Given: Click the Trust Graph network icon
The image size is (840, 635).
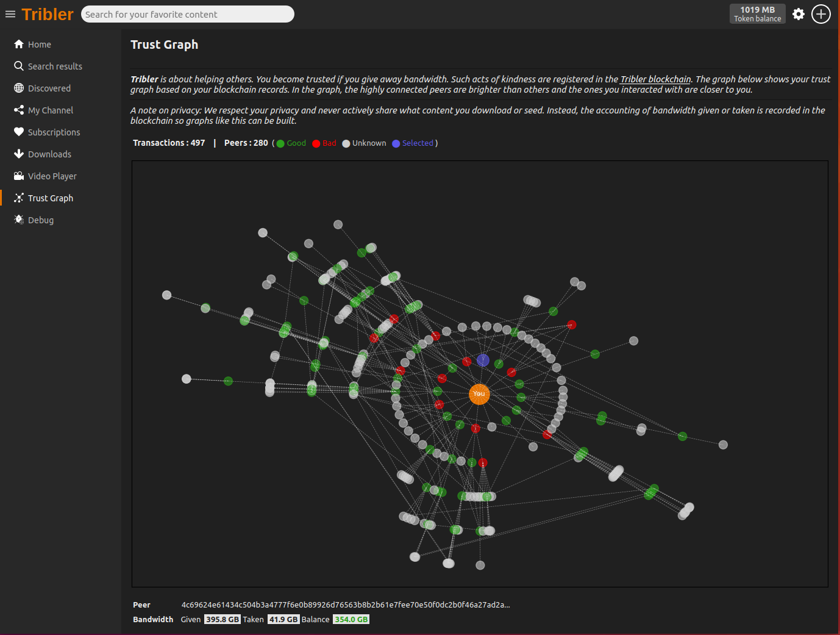Looking at the screenshot, I should pyautogui.click(x=19, y=198).
